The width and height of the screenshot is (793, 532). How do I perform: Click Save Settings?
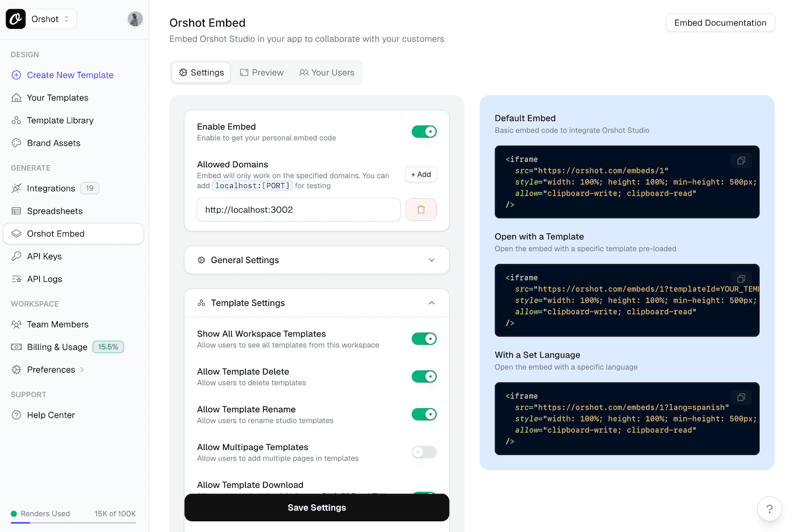tap(317, 507)
